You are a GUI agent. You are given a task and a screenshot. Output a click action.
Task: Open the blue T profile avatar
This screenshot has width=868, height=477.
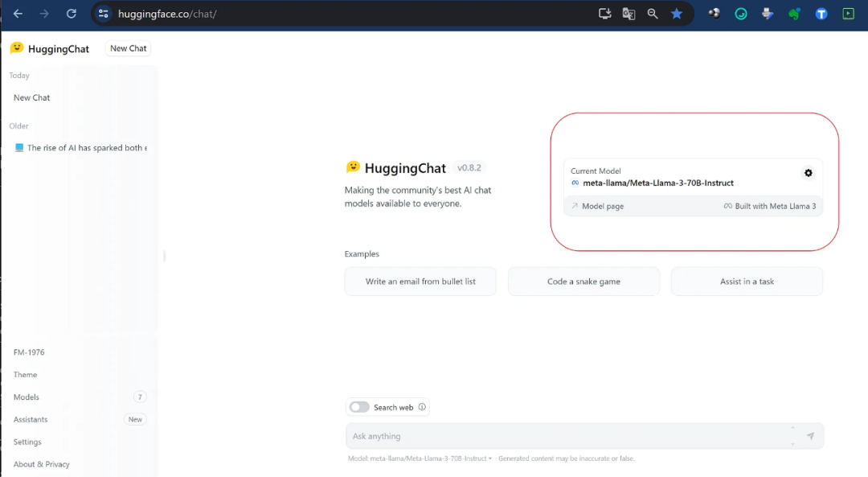(821, 14)
